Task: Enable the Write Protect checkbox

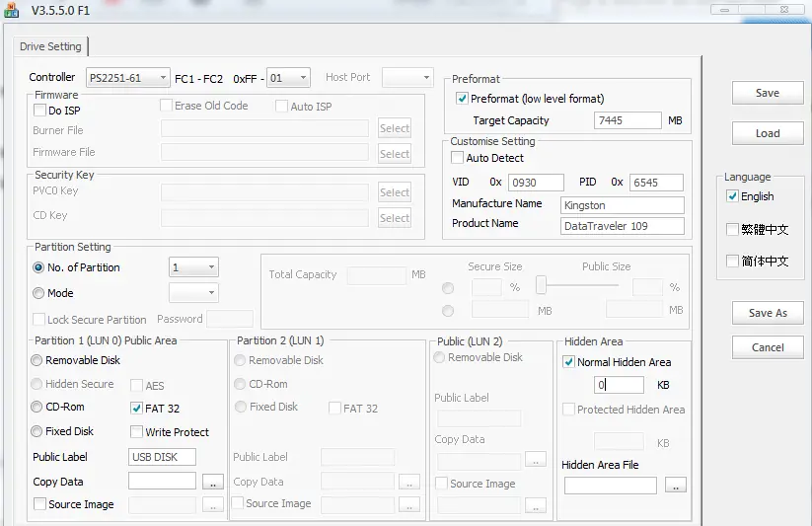Action: (137, 431)
